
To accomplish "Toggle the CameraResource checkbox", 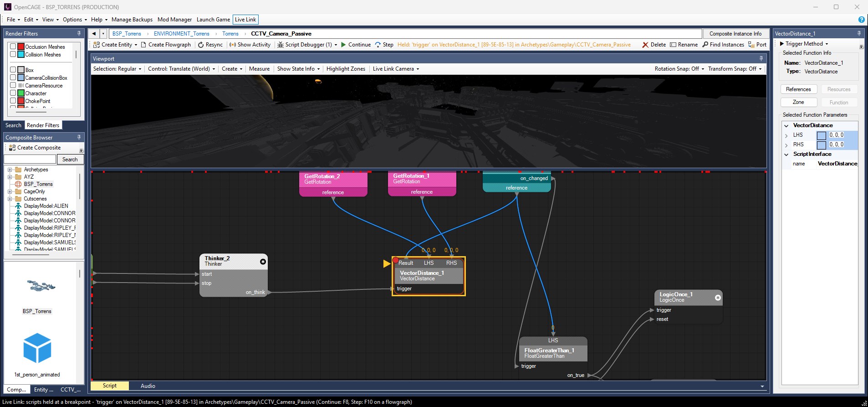I will click(13, 86).
